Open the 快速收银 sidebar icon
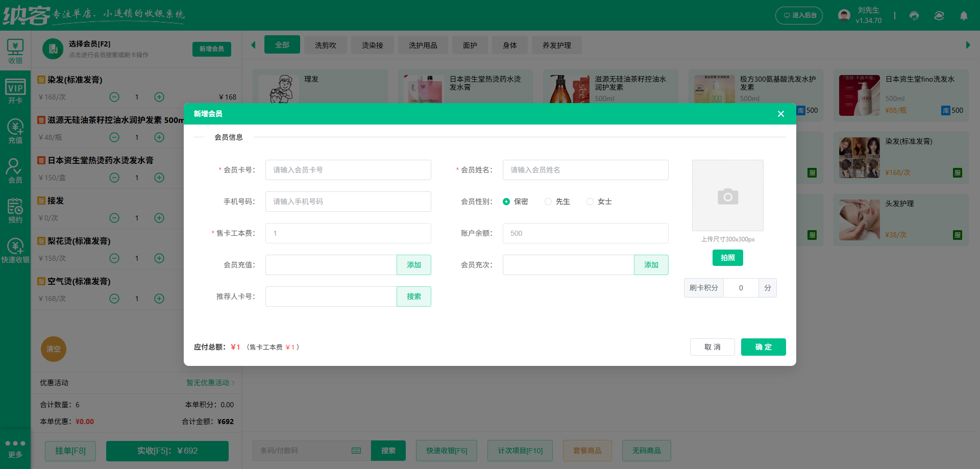 pyautogui.click(x=15, y=251)
